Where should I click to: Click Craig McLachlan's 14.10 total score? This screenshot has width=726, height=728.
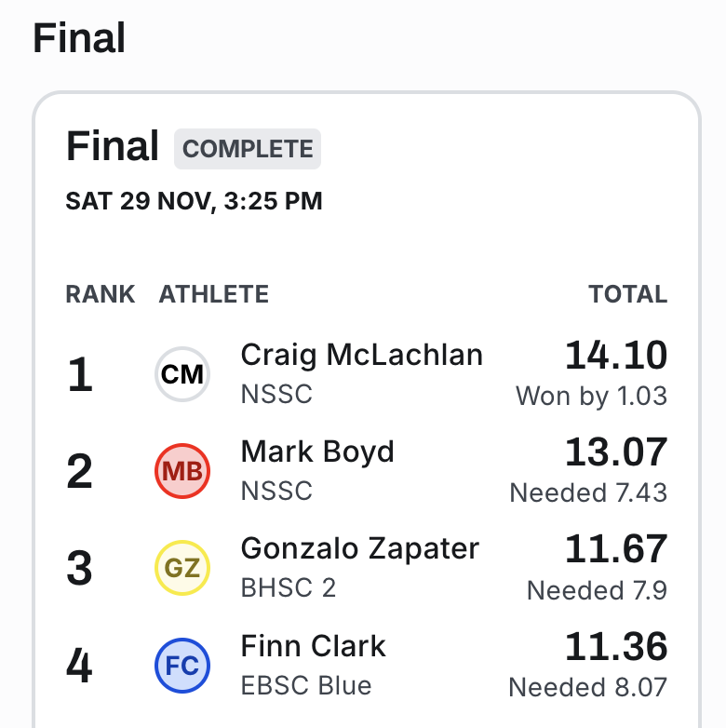616,356
